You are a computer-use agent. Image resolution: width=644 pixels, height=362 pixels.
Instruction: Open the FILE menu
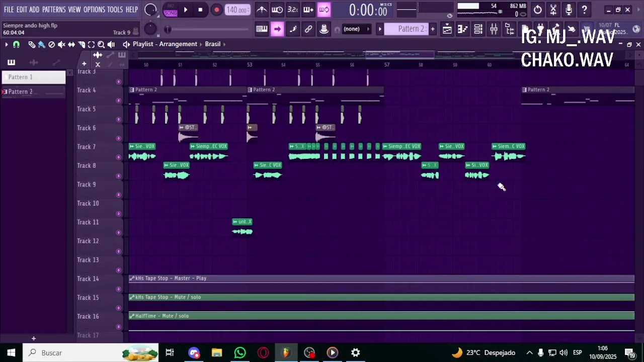[9, 10]
